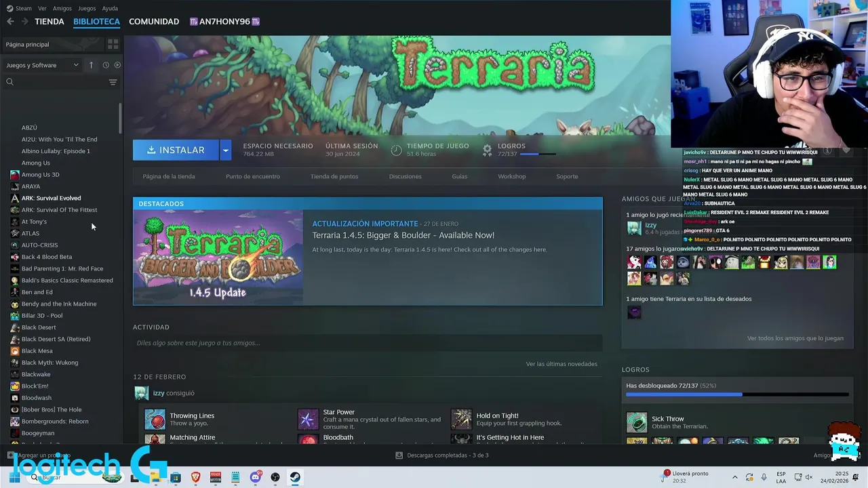Open the Ayuda menu

110,8
